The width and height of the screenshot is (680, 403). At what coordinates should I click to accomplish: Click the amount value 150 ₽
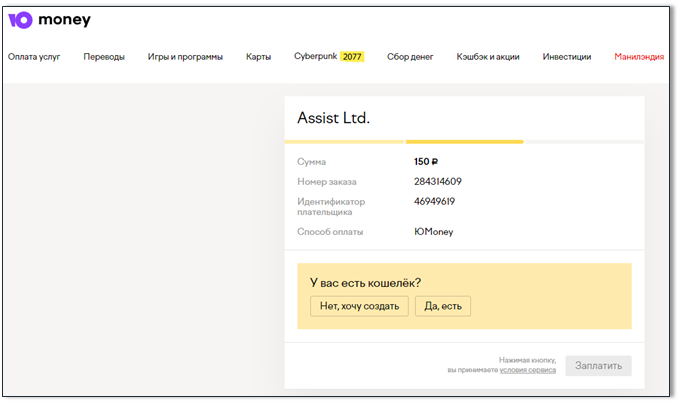coord(426,162)
